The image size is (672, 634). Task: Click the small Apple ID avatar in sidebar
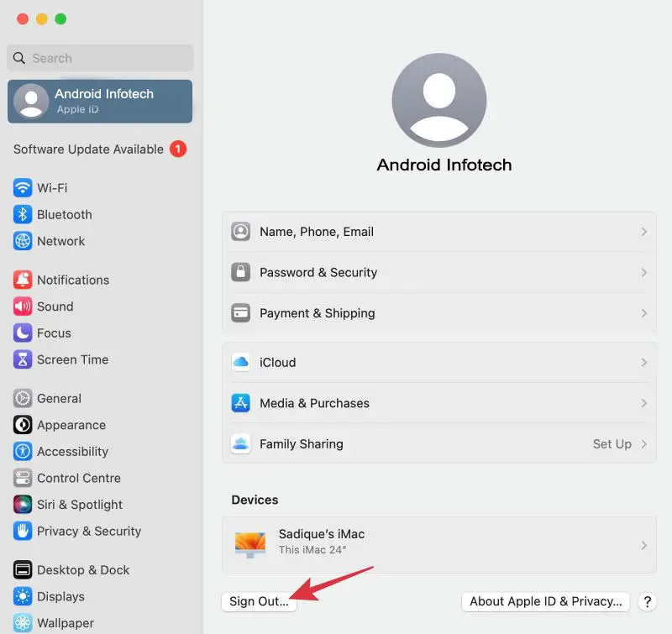point(31,101)
